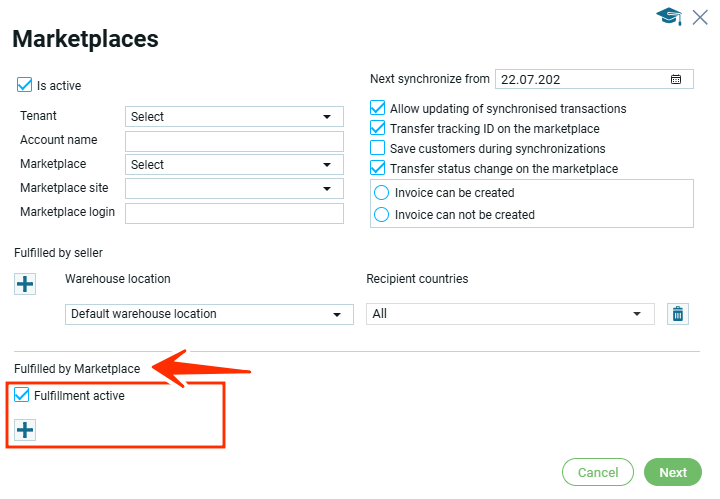Close the Marketplaces dialog
Viewport: 720px width, 499px height.
tap(700, 15)
